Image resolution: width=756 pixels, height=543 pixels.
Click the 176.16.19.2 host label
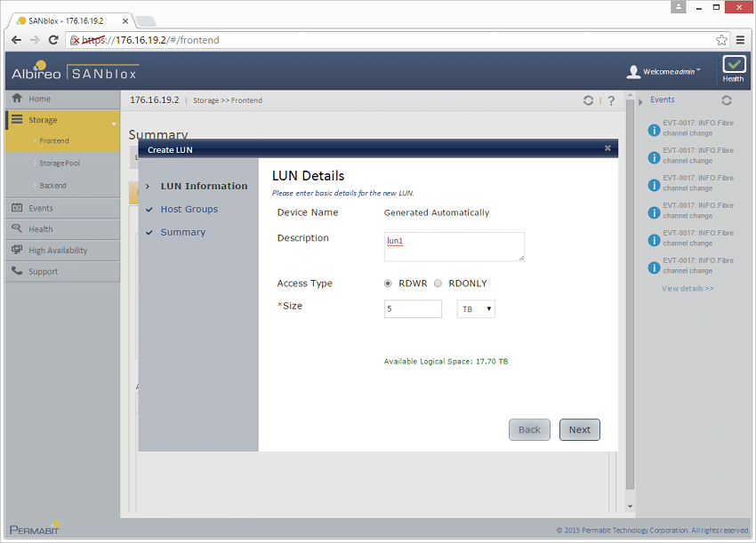coord(154,100)
